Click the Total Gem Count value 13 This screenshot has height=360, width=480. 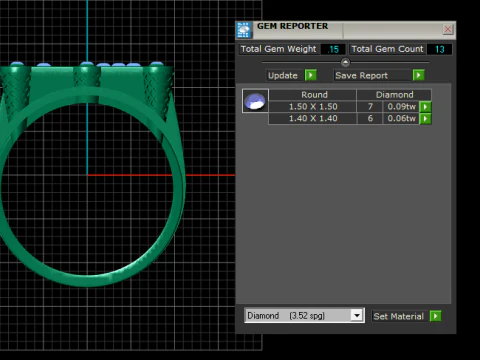click(439, 49)
